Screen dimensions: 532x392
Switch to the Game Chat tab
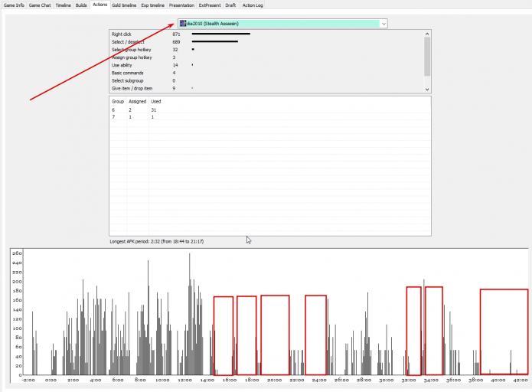[40, 5]
